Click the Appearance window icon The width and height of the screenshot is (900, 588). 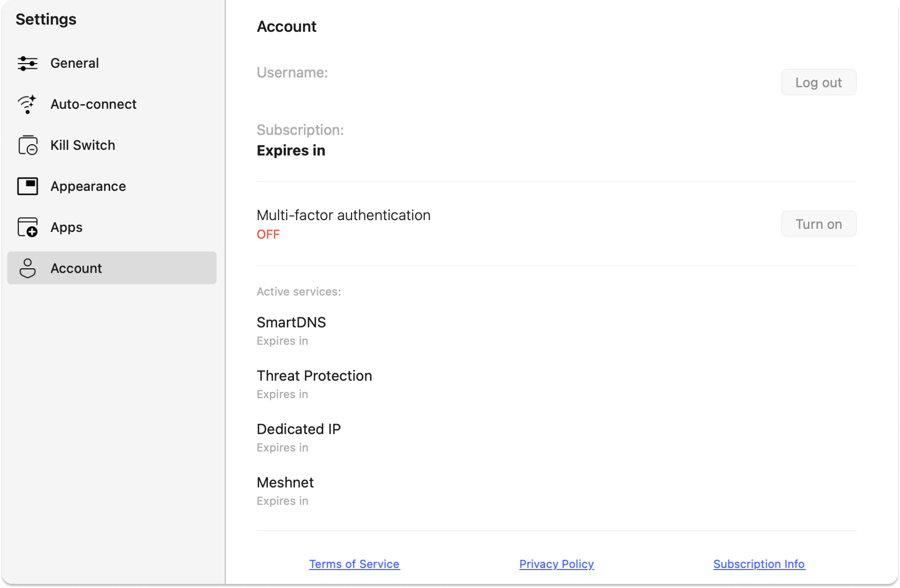(x=28, y=186)
